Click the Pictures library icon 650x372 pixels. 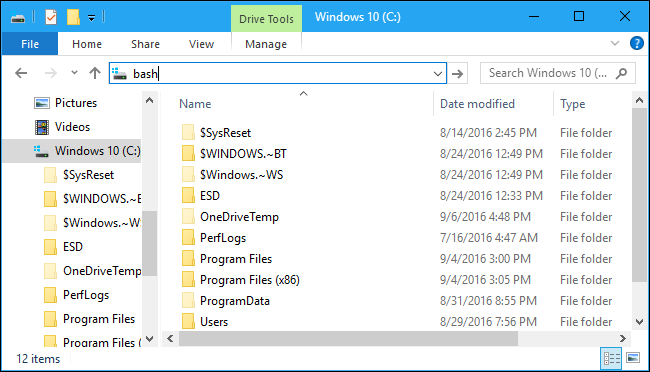pyautogui.click(x=41, y=103)
